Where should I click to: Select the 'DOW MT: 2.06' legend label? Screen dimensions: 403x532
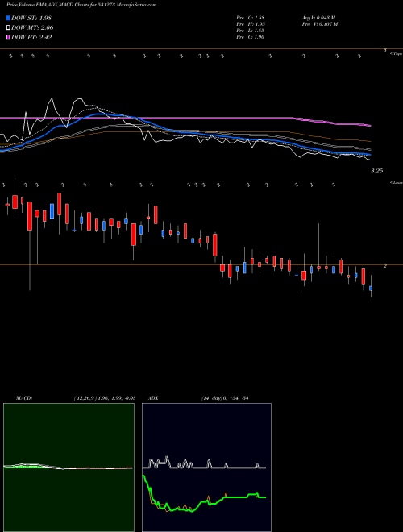click(x=32, y=28)
